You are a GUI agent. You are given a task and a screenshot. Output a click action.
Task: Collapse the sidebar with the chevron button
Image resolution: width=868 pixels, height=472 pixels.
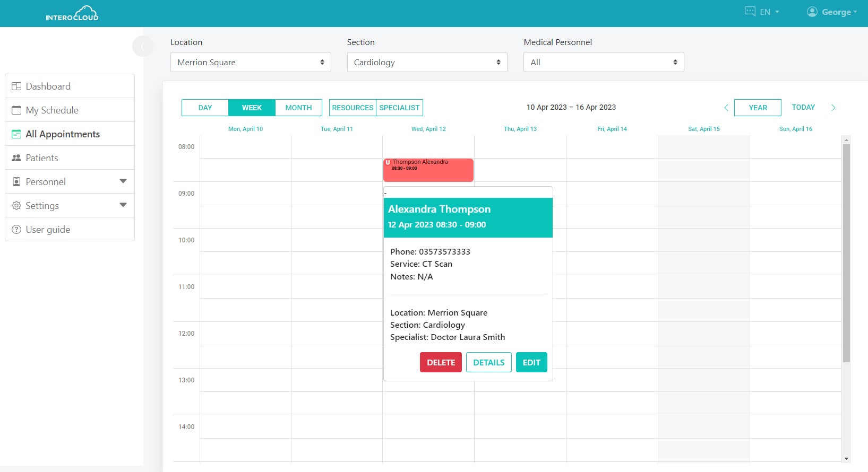pos(142,47)
